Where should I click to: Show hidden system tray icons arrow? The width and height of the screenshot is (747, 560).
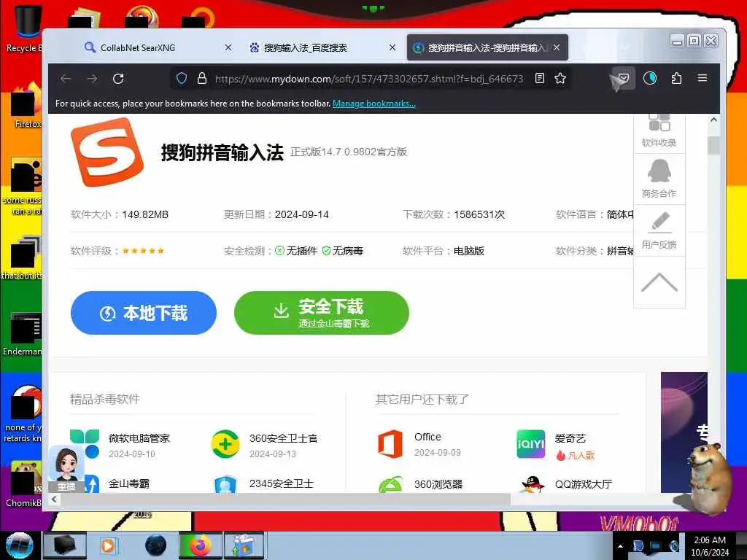(x=620, y=546)
